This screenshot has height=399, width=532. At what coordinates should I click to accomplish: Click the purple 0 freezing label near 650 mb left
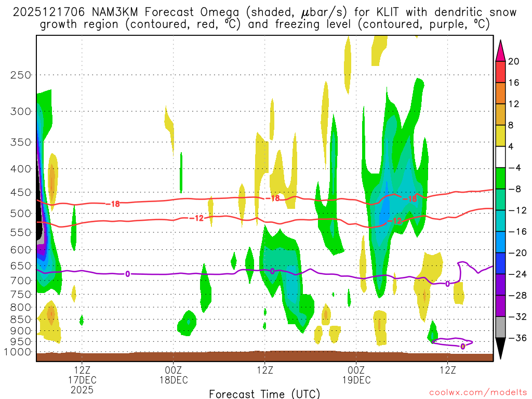pos(128,274)
